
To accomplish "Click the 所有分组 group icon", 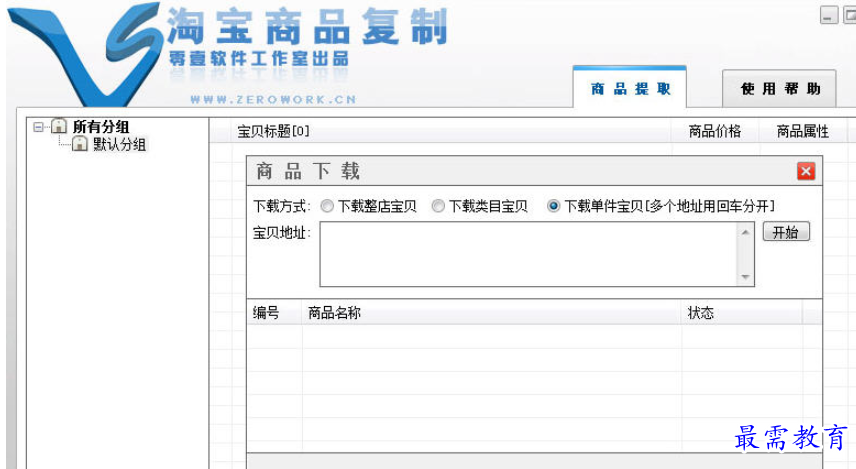I will tap(58, 127).
